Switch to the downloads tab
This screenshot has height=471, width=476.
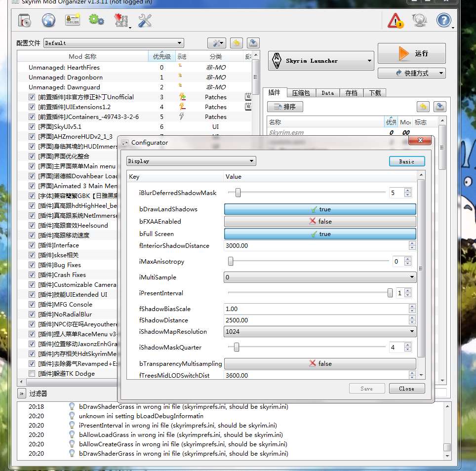point(375,93)
